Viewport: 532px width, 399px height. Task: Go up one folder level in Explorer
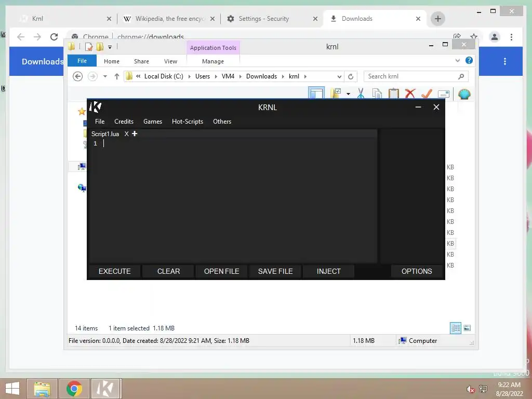click(117, 76)
